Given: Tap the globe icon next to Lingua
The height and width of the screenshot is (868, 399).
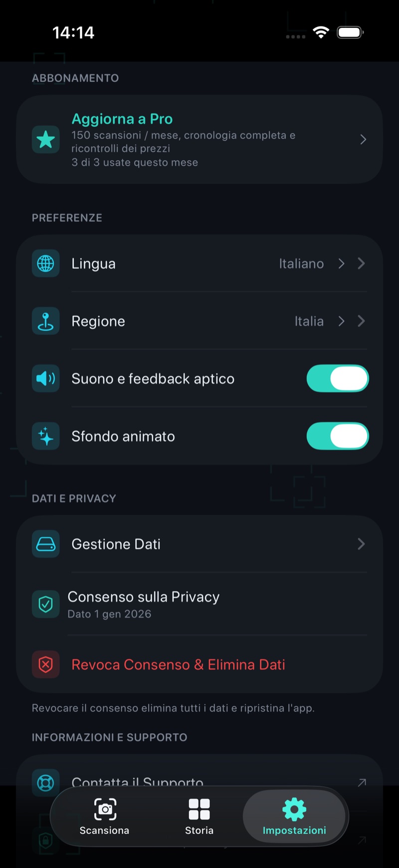Looking at the screenshot, I should 46,264.
